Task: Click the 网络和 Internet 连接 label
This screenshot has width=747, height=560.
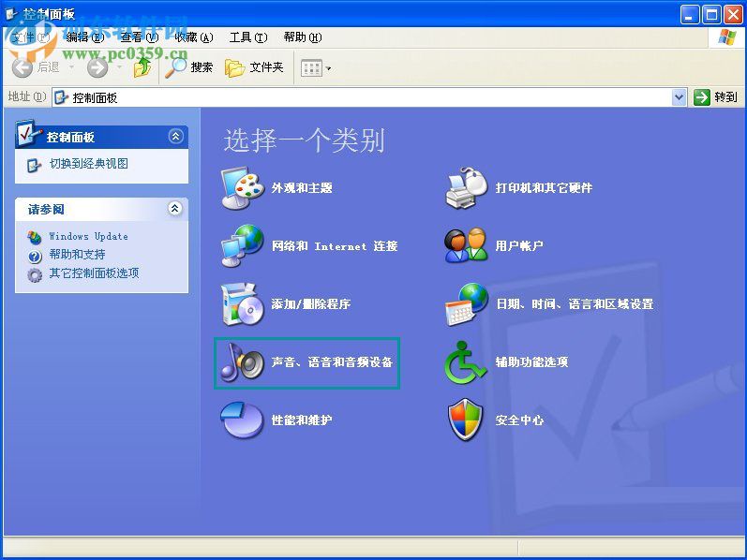Action: pyautogui.click(x=335, y=245)
